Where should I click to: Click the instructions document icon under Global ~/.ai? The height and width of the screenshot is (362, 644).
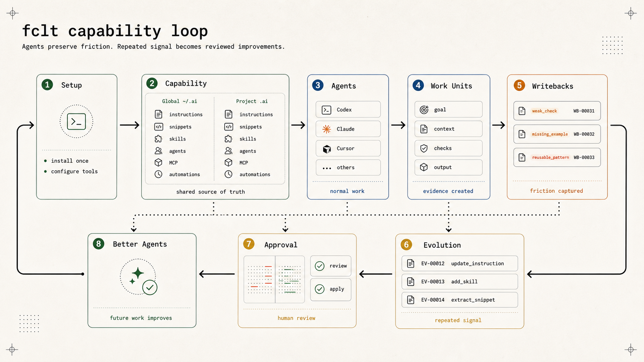point(158,114)
